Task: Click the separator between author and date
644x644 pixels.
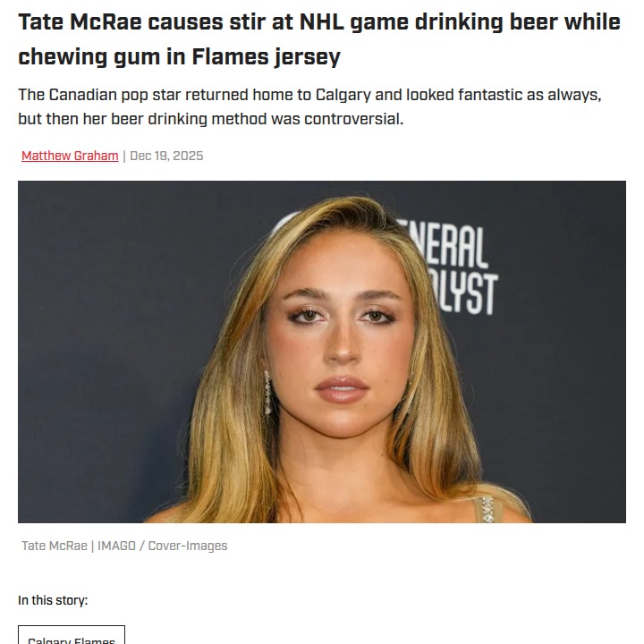Action: pyautogui.click(x=124, y=156)
